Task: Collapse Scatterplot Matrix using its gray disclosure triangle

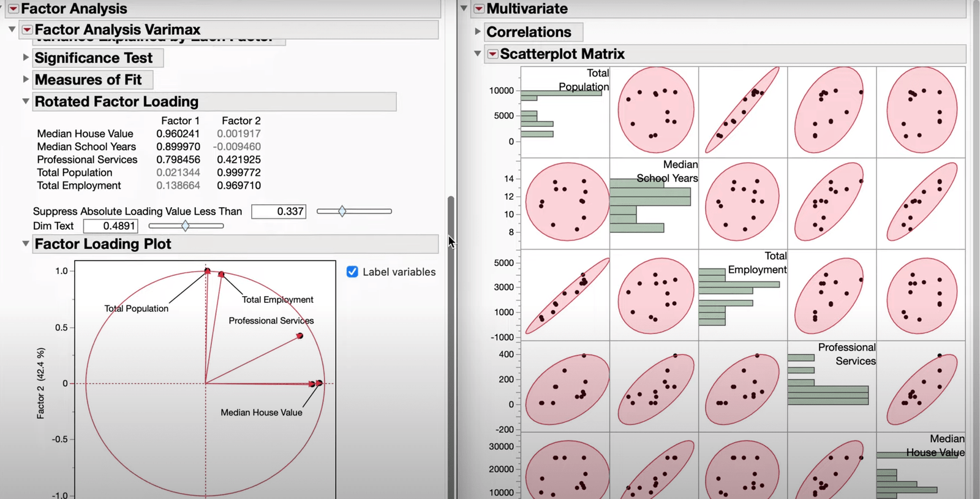Action: coord(478,54)
